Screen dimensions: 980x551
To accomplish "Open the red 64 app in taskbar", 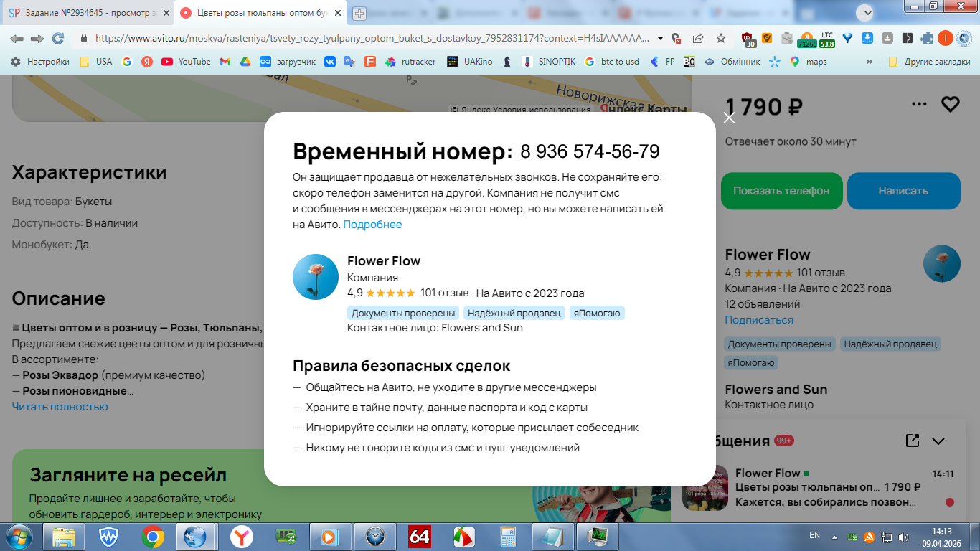I will click(x=420, y=536).
